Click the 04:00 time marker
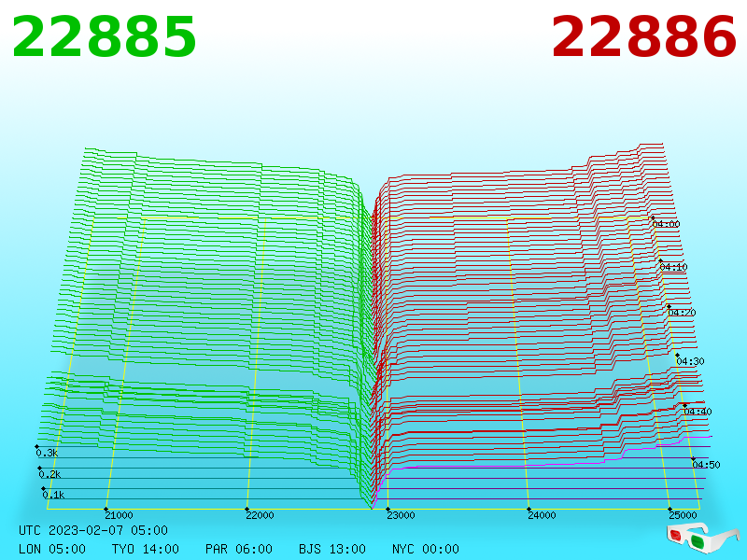This screenshot has height=560, width=747. (x=666, y=224)
